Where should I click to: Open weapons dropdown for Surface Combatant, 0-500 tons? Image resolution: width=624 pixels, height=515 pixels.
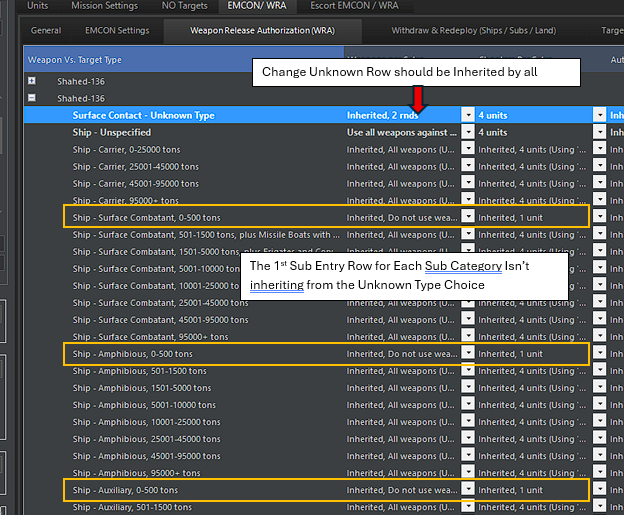[x=468, y=217]
